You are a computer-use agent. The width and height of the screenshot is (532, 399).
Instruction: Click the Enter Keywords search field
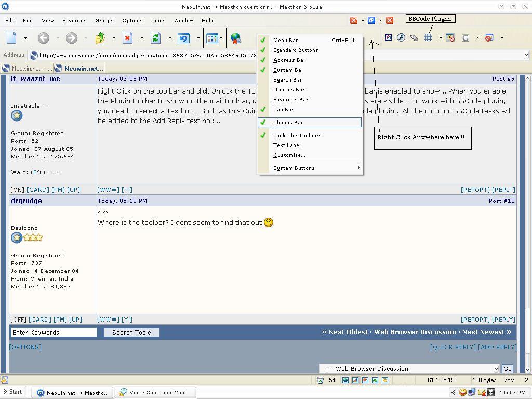[54, 332]
